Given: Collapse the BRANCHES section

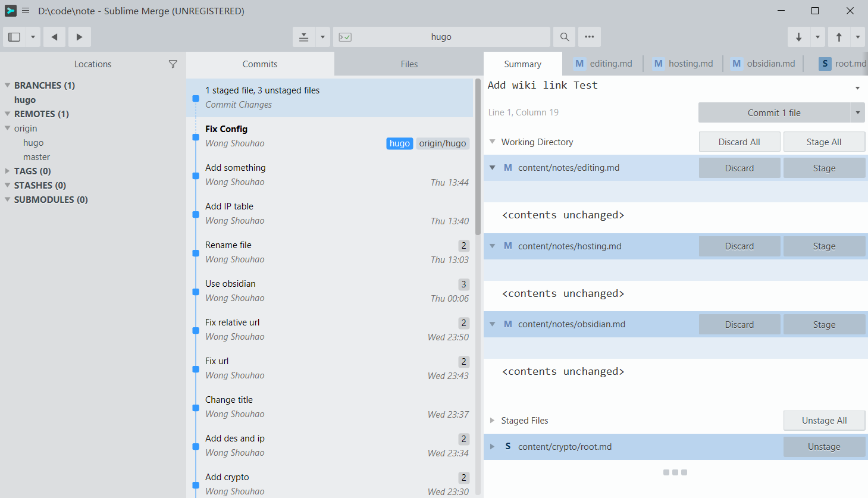Looking at the screenshot, I should coord(8,85).
